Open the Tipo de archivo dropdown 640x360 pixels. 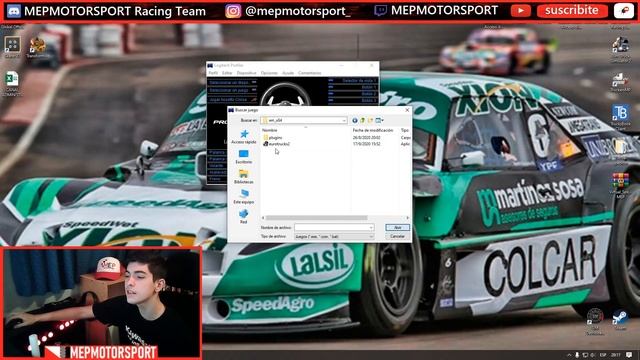pyautogui.click(x=334, y=237)
